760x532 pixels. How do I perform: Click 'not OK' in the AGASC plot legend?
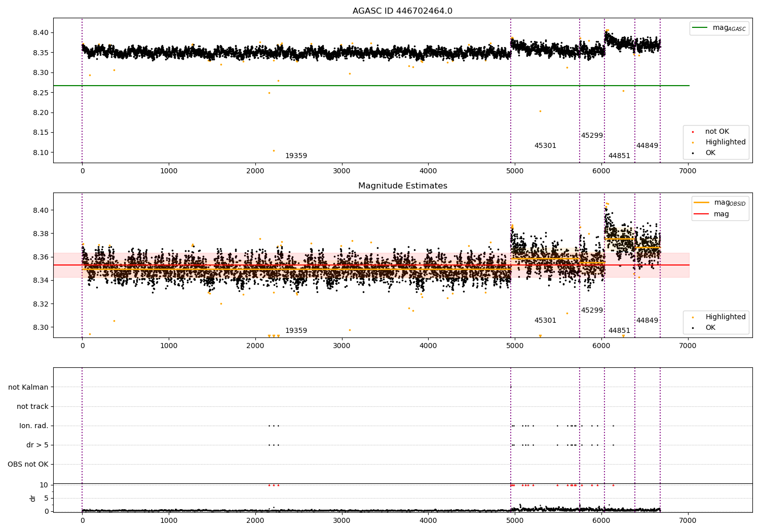click(x=717, y=132)
